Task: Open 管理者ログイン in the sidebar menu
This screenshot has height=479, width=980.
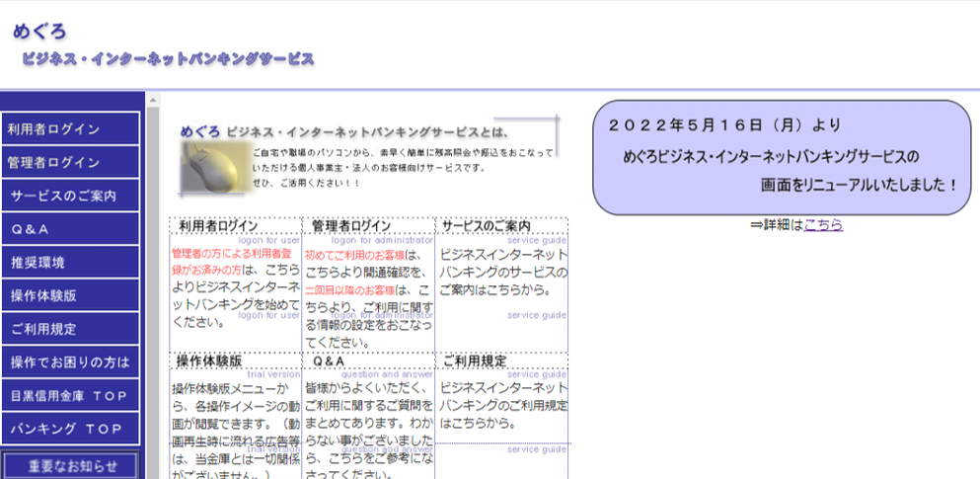Action: click(70, 162)
